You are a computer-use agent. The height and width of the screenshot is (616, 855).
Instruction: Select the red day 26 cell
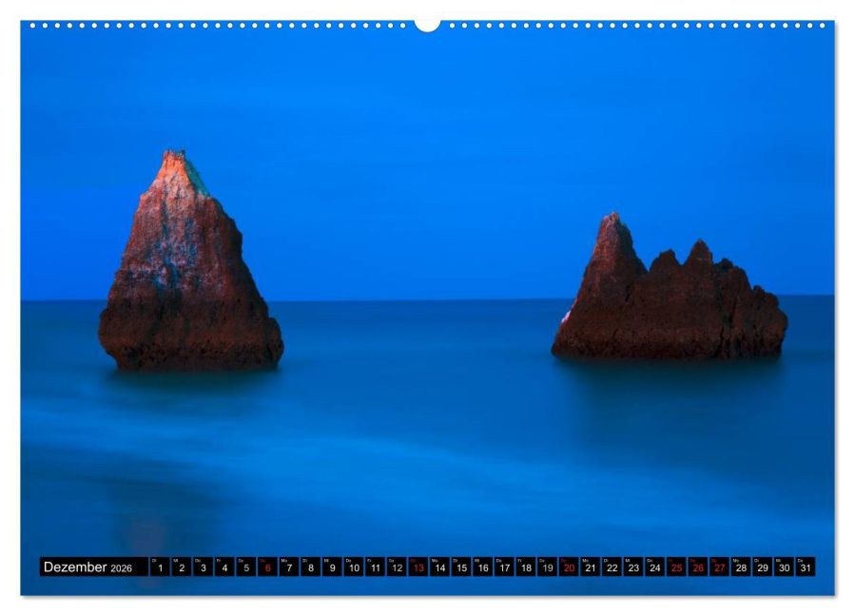[x=698, y=567]
